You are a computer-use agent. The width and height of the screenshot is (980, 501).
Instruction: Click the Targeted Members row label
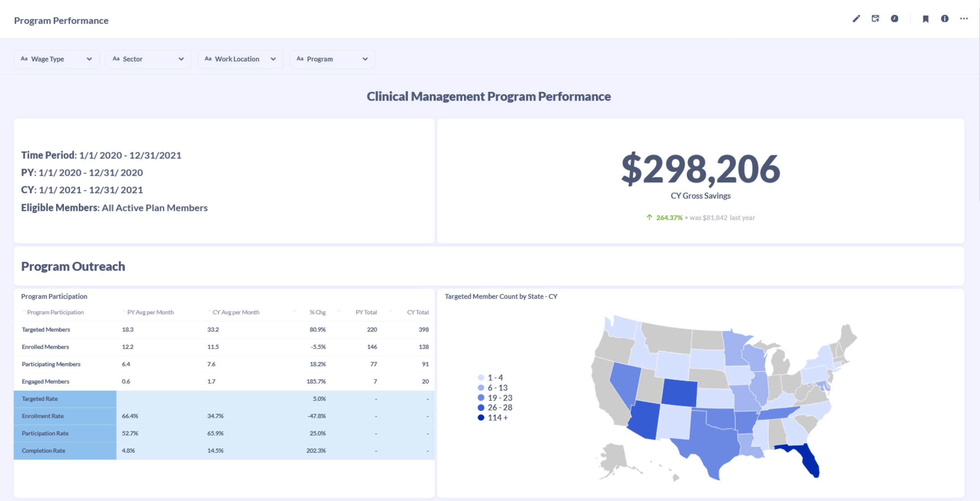(x=46, y=329)
